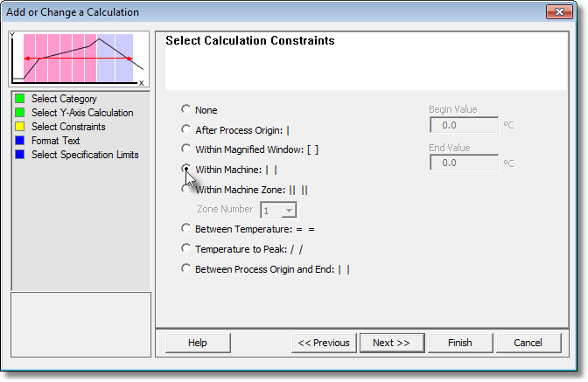
Task: Click the Select Calculation Constraints heading
Action: tap(250, 40)
